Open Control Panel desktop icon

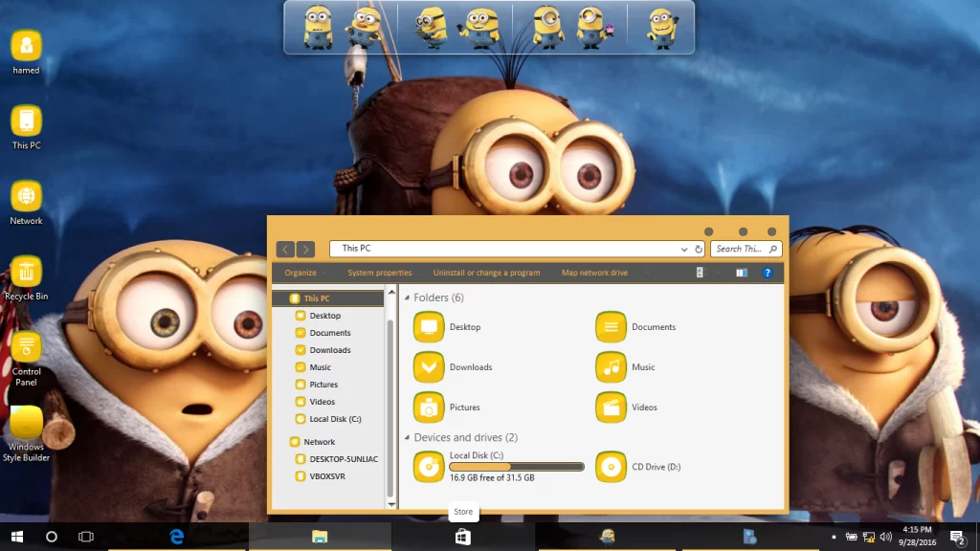pyautogui.click(x=26, y=347)
